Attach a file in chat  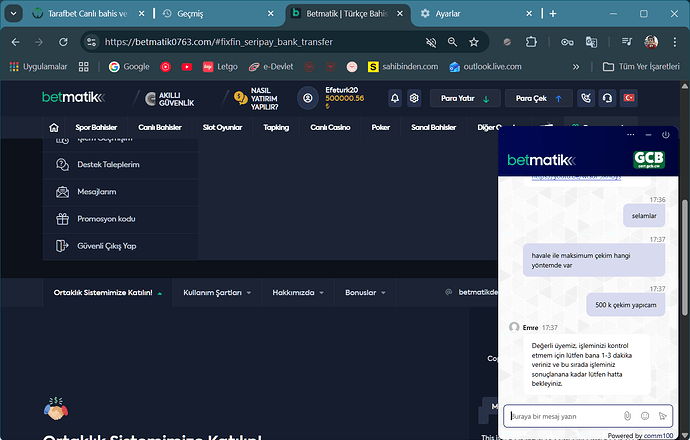coord(628,416)
